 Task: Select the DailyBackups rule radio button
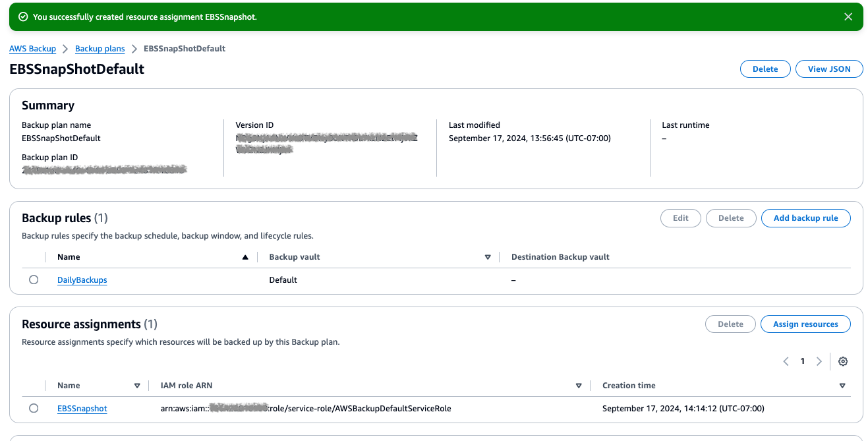click(x=34, y=279)
